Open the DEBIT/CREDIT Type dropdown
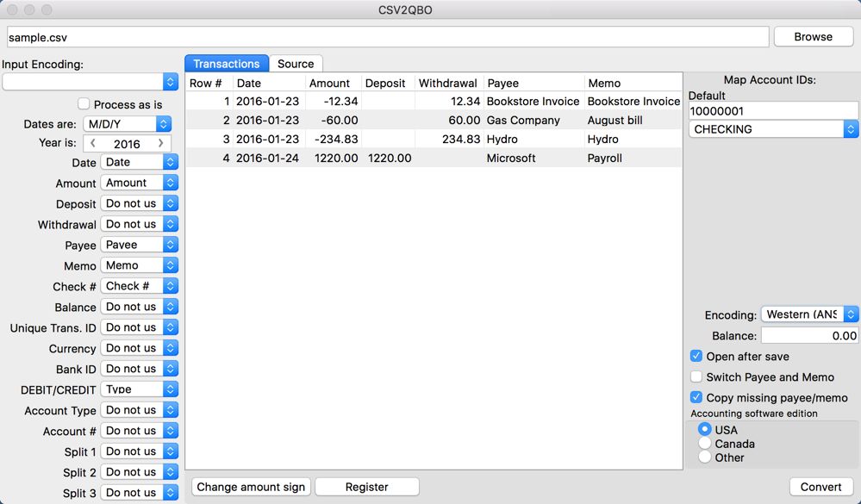Viewport: 861px width, 504px height. pyautogui.click(x=140, y=389)
